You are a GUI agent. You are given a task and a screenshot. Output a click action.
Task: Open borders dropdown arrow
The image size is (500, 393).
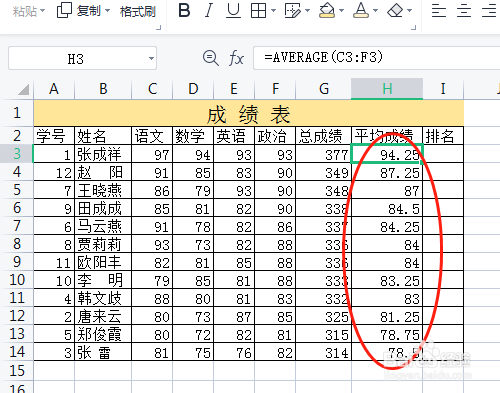tap(273, 11)
